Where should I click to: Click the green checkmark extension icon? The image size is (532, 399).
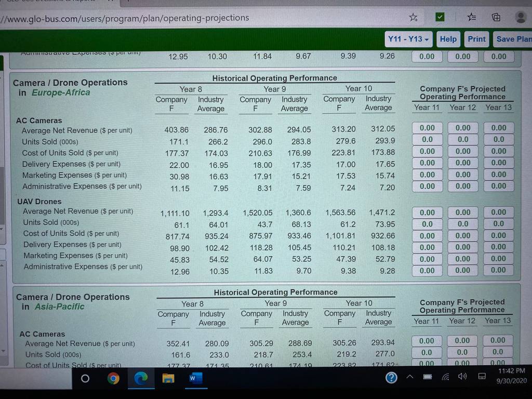[440, 17]
